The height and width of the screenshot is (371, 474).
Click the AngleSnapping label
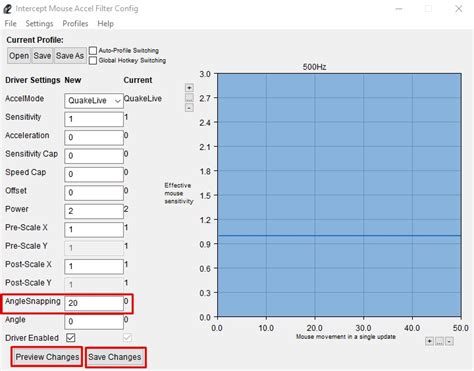(33, 301)
